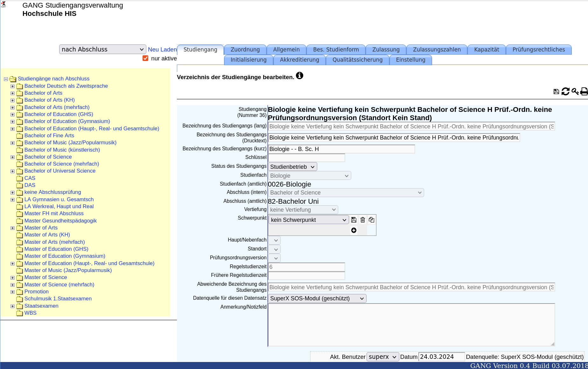
Task: Click the Frühere Regelstudienzeit input field
Action: [306, 276]
